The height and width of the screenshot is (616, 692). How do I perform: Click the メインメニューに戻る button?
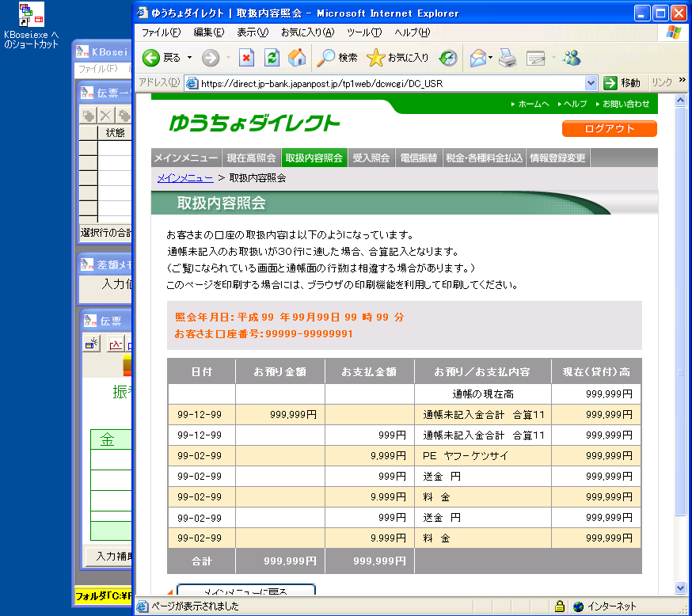[x=245, y=590]
